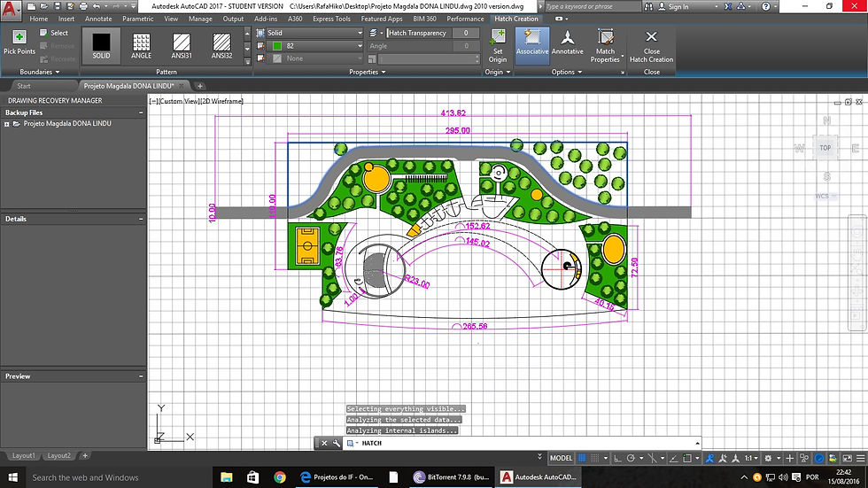
Task: Open the Insert ribbon tab
Action: 66,19
